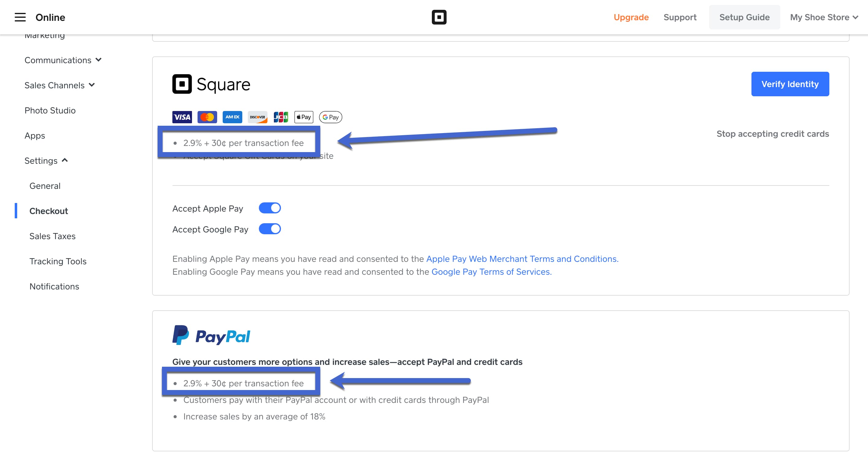Switch to the Sales Taxes settings page
This screenshot has height=463, width=868.
pos(52,236)
